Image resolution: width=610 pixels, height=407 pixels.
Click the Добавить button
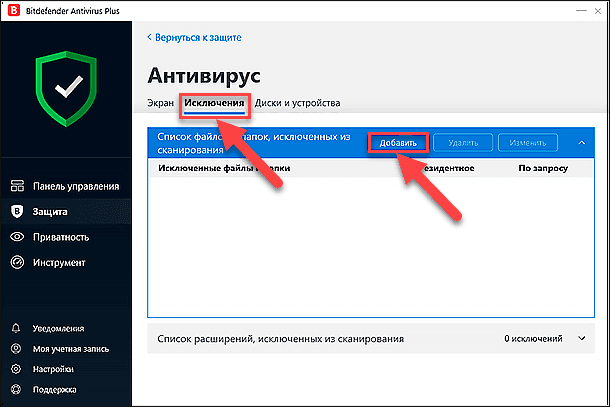click(x=398, y=143)
